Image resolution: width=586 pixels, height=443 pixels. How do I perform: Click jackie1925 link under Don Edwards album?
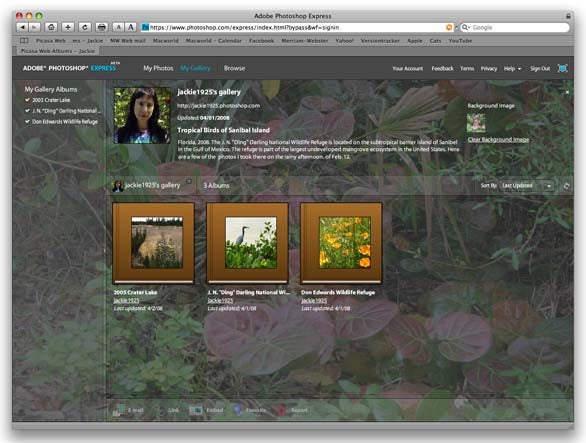pos(314,300)
